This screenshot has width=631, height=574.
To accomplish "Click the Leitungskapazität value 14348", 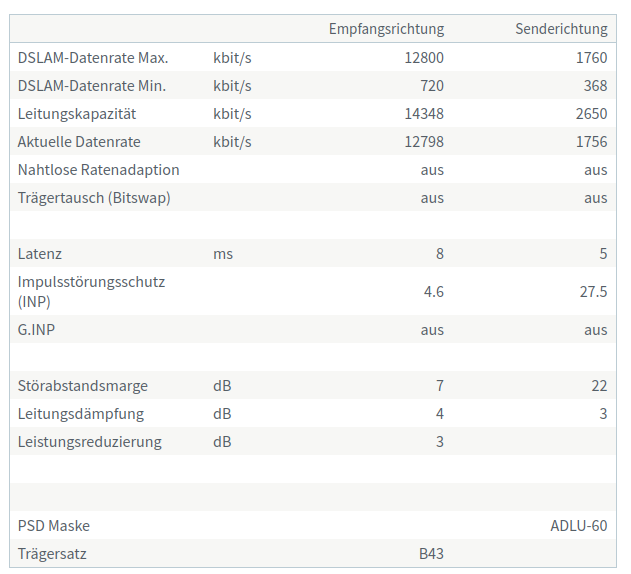I will click(424, 114).
